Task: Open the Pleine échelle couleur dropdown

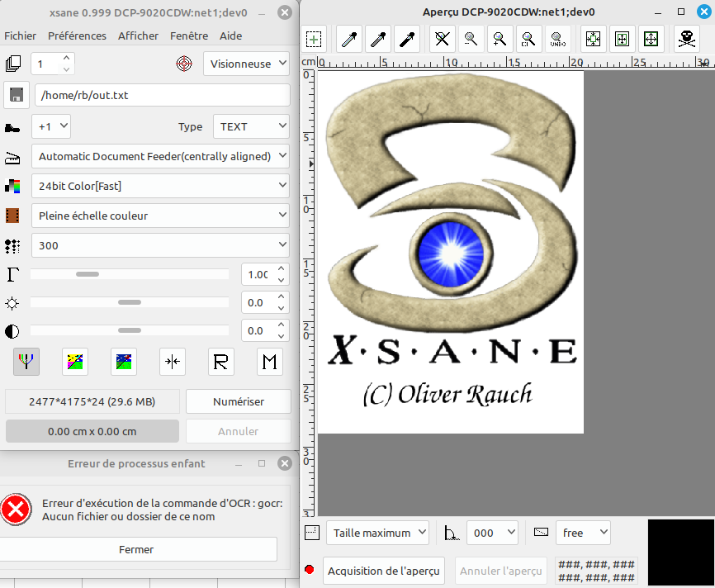Action: coord(160,216)
